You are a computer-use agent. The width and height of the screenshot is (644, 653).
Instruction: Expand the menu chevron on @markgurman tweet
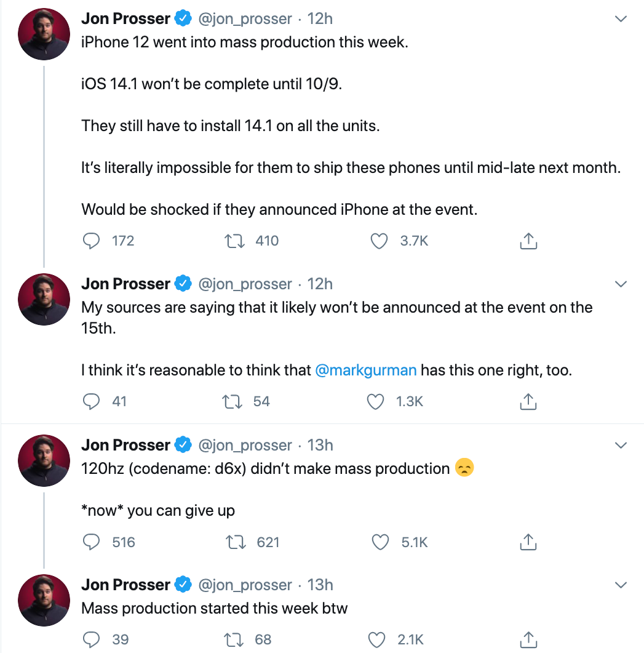tap(621, 284)
